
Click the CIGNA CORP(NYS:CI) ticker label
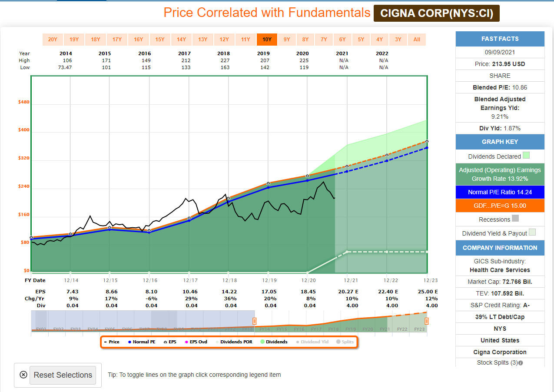pyautogui.click(x=437, y=13)
